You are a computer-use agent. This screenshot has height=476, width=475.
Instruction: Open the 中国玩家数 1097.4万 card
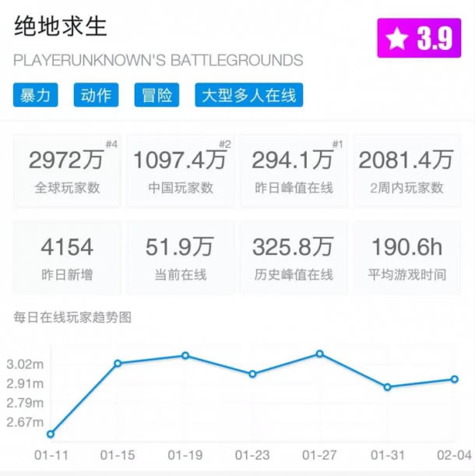(x=181, y=171)
